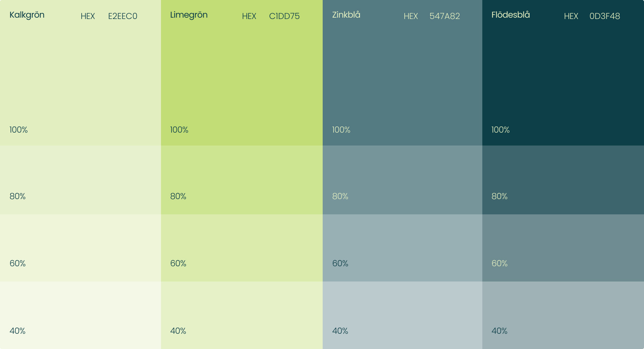Screen dimensions: 644x349
Task: Click the Kalkgrön 100% color swatch
Action: (80, 73)
